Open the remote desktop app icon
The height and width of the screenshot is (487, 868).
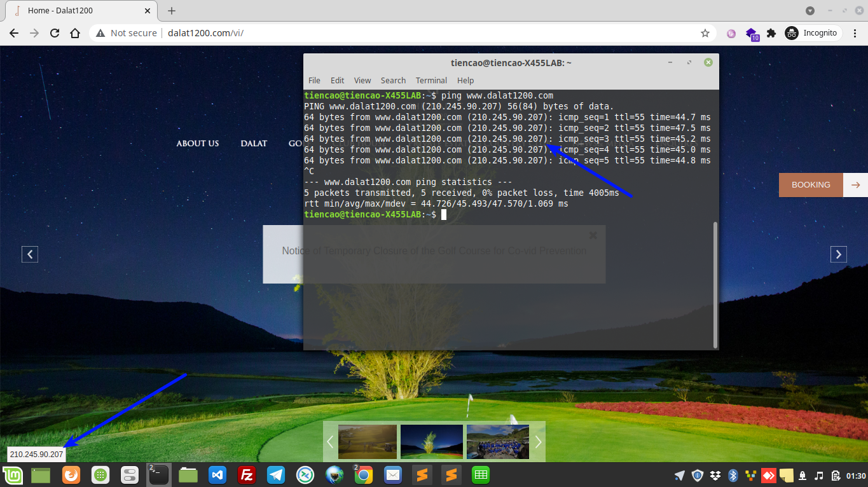click(x=305, y=475)
